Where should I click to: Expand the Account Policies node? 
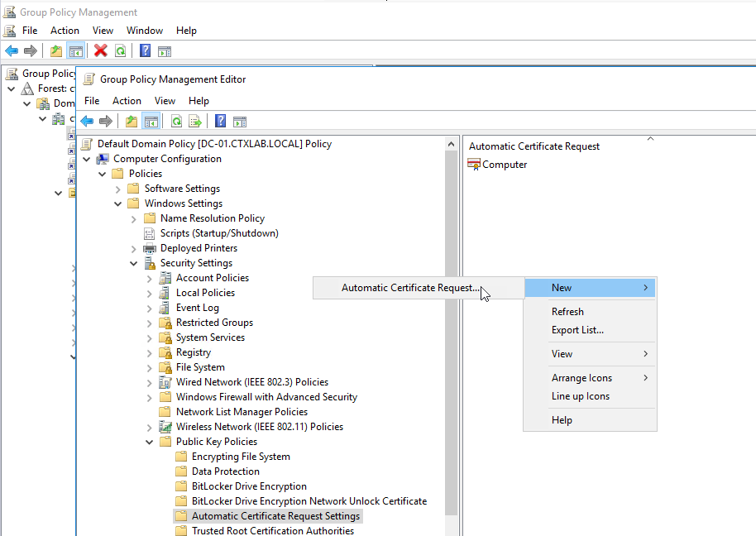pyautogui.click(x=150, y=278)
